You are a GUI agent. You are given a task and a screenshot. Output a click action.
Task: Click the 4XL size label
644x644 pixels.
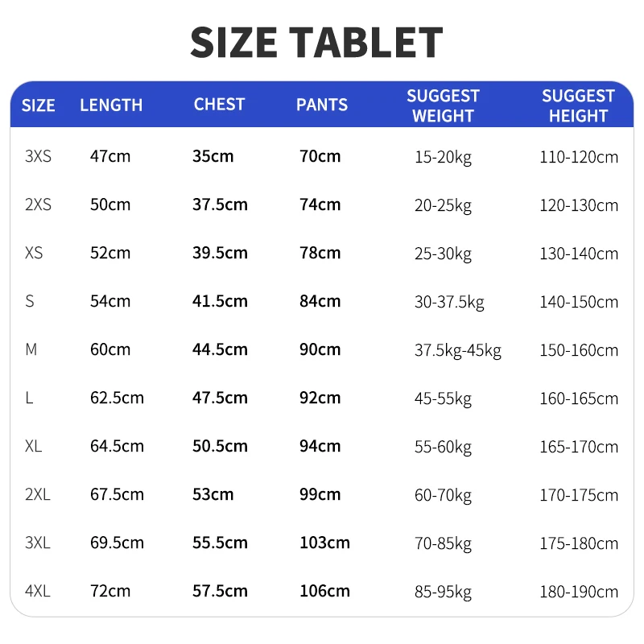pyautogui.click(x=38, y=591)
